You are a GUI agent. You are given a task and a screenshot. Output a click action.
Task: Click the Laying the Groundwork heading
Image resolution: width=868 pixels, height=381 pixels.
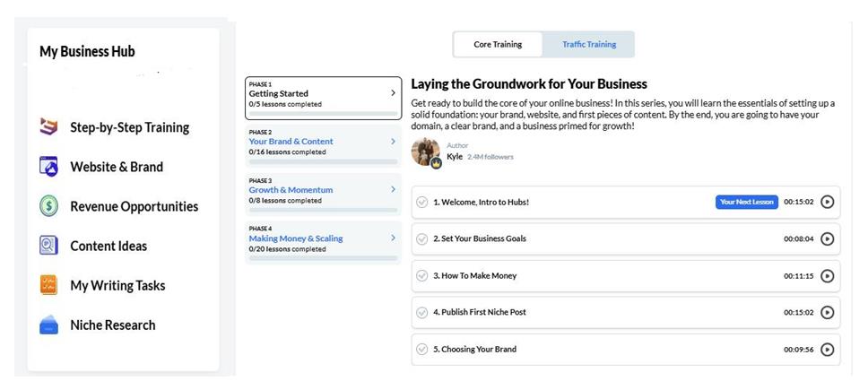point(529,84)
